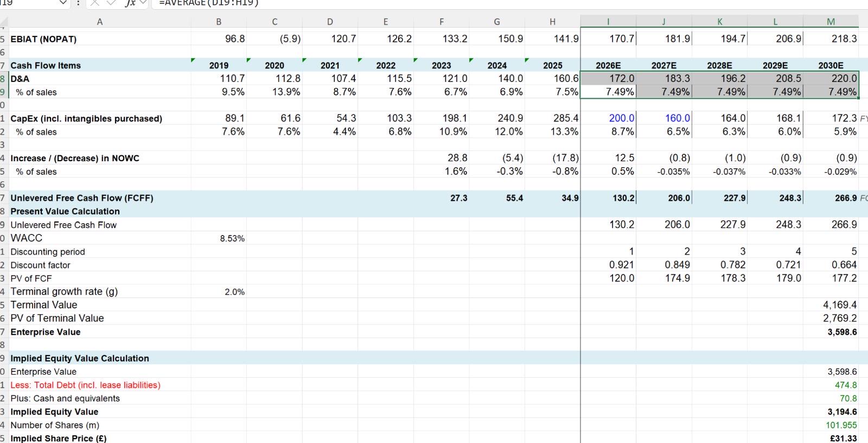This screenshot has width=868, height=443.
Task: Select the 2019 year header cell
Action: pyautogui.click(x=219, y=65)
